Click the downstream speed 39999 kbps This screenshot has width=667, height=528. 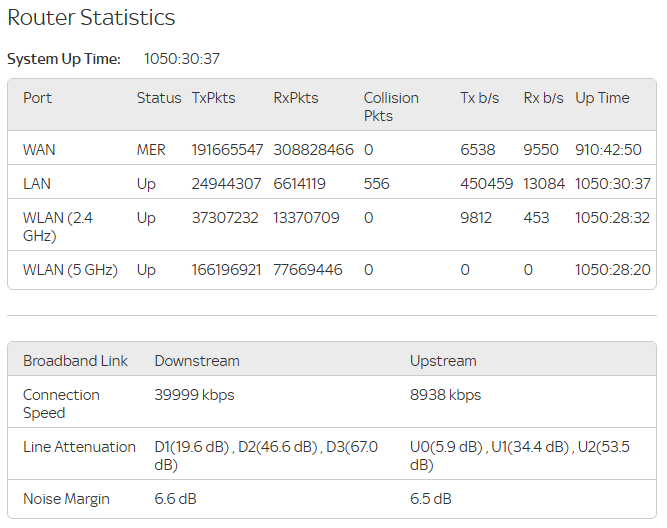coord(194,395)
